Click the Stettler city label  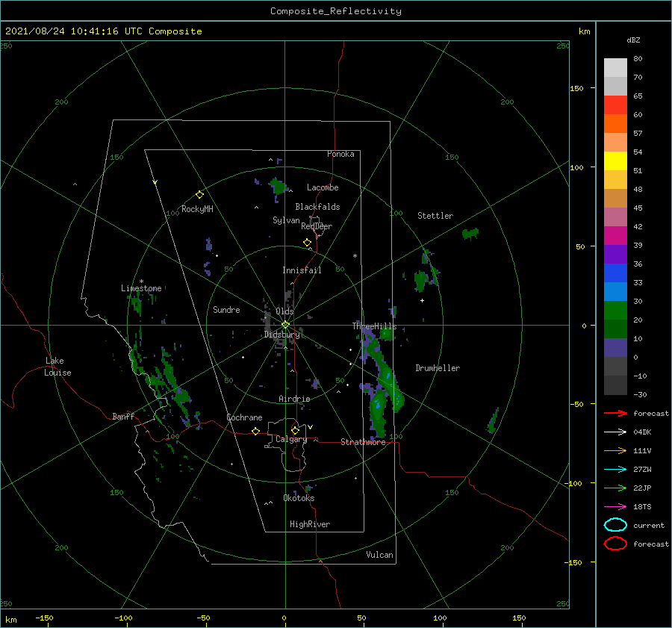[x=435, y=216]
